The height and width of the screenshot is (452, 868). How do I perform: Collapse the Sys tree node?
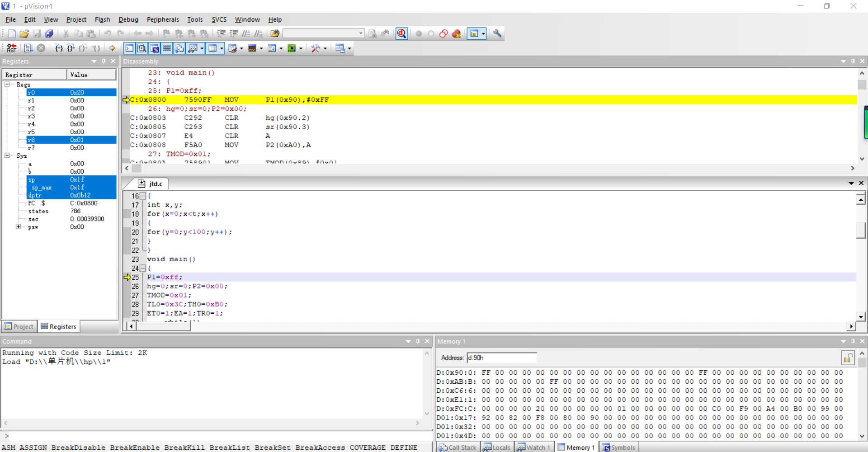(x=7, y=155)
